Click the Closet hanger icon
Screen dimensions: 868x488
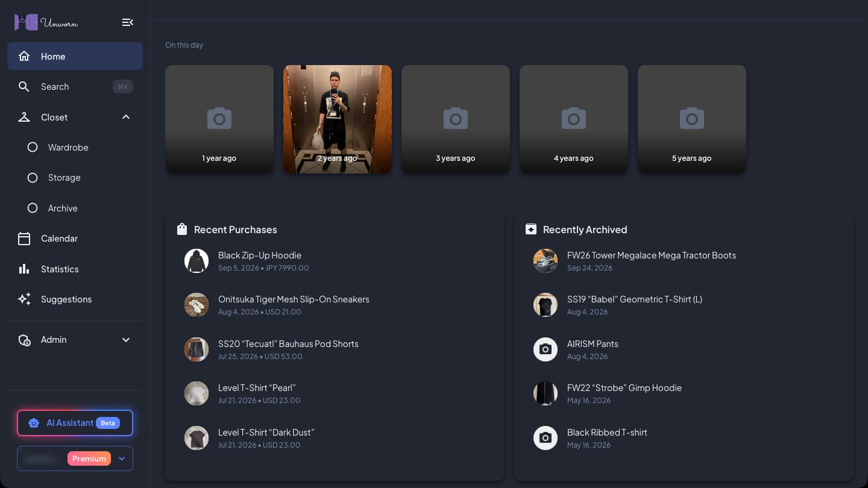click(x=24, y=117)
